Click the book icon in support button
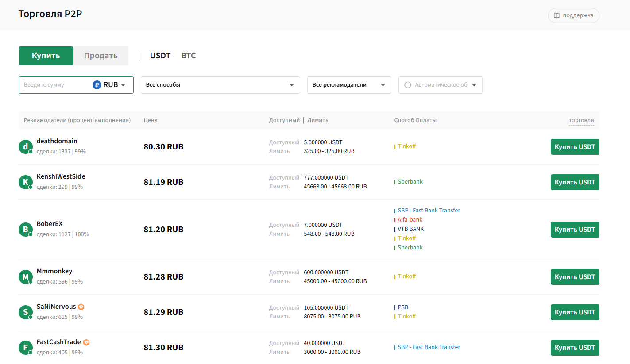This screenshot has width=630, height=364. [x=557, y=15]
